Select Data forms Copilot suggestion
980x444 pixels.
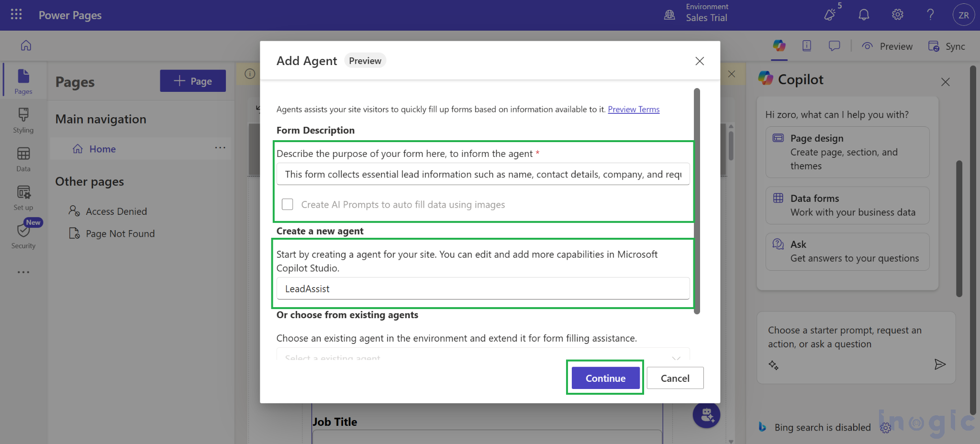pos(847,205)
